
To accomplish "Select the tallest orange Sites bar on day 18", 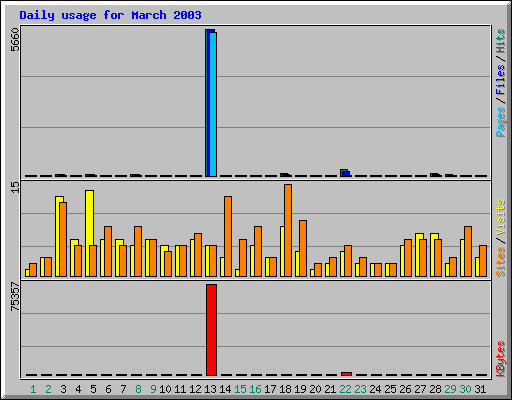I will coord(288,230).
